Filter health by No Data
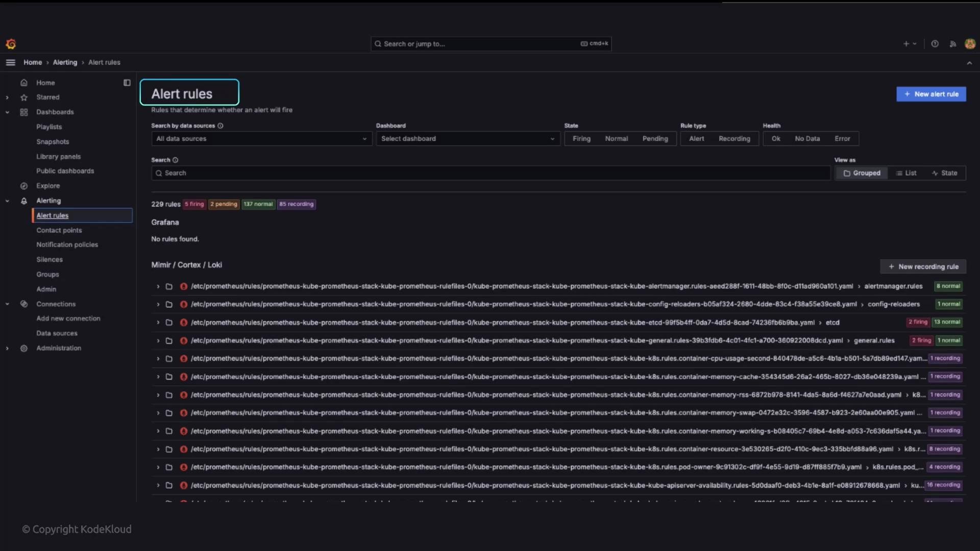The image size is (980, 551). coord(807,139)
